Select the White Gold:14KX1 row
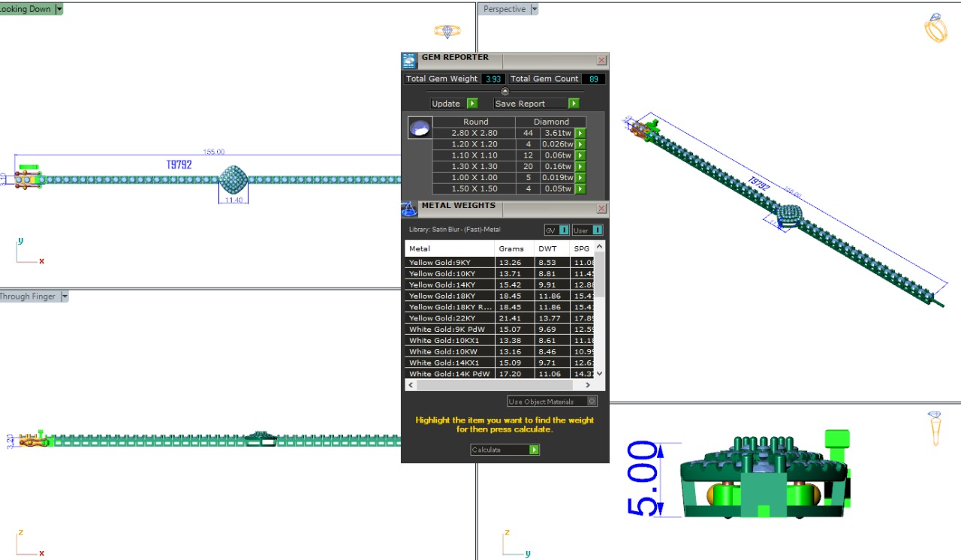Image resolution: width=961 pixels, height=560 pixels. tap(499, 363)
